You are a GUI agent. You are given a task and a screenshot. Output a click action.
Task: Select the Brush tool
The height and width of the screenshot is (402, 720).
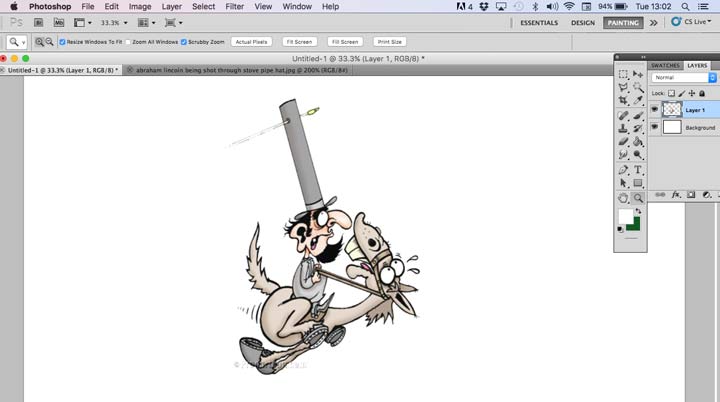(638, 115)
